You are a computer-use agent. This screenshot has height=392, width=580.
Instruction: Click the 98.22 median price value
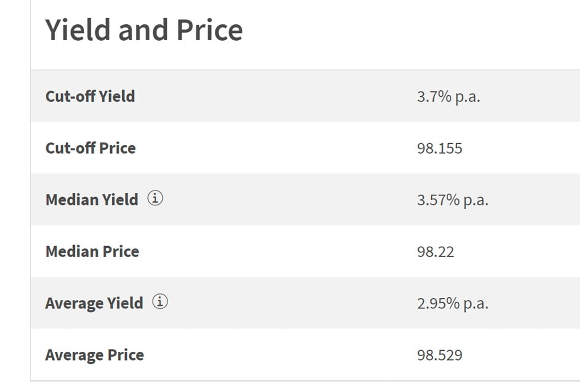point(435,252)
